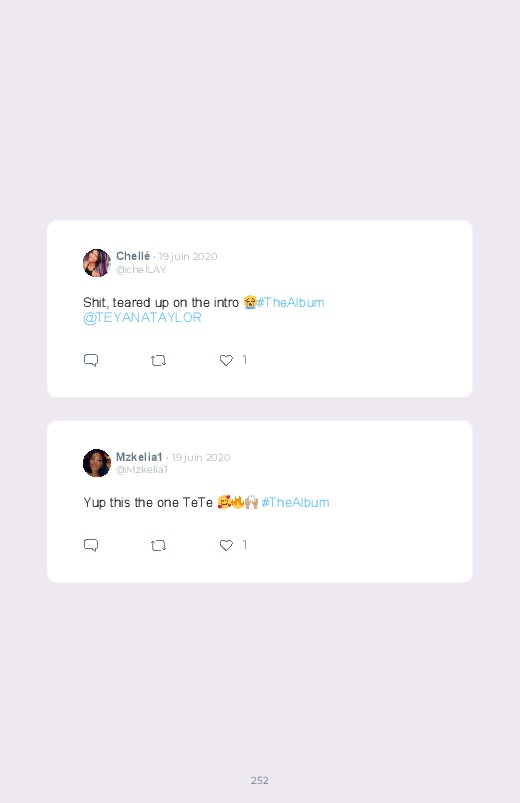
Task: Reply to Mzkelia1's tweet
Action: 91,545
